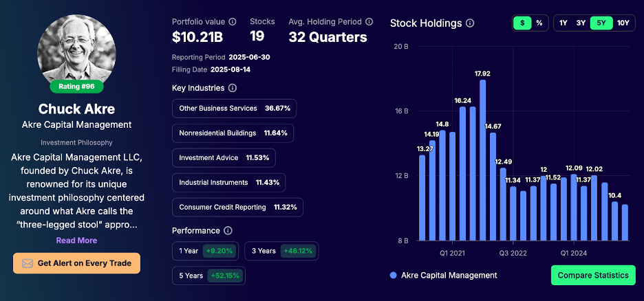Select the Investment Philosophy label
The width and height of the screenshot is (644, 301).
tap(77, 142)
